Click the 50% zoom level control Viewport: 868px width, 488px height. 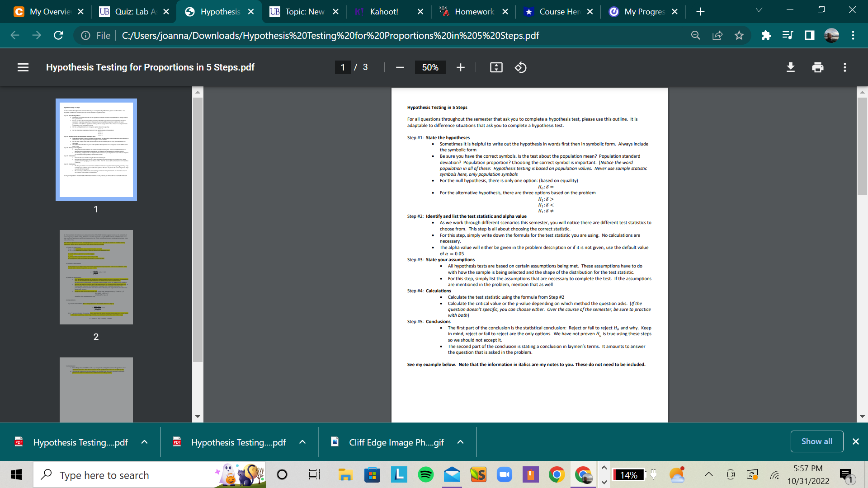[x=430, y=67]
